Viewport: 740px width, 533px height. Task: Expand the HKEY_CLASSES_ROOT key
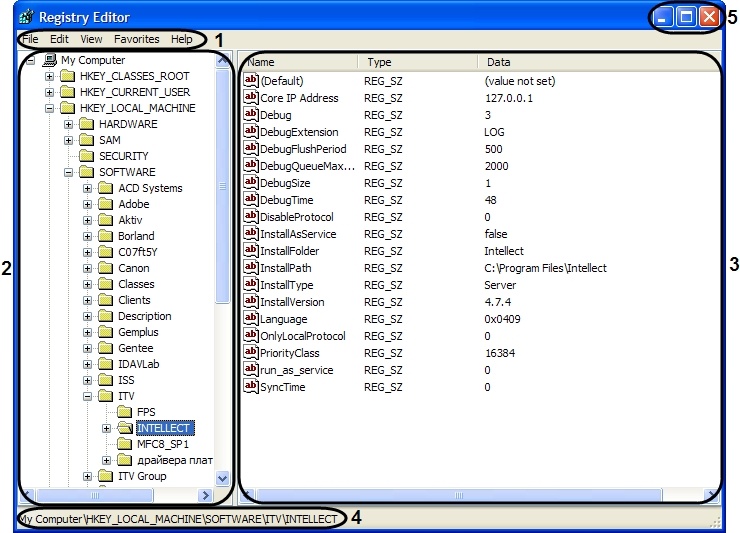point(50,76)
